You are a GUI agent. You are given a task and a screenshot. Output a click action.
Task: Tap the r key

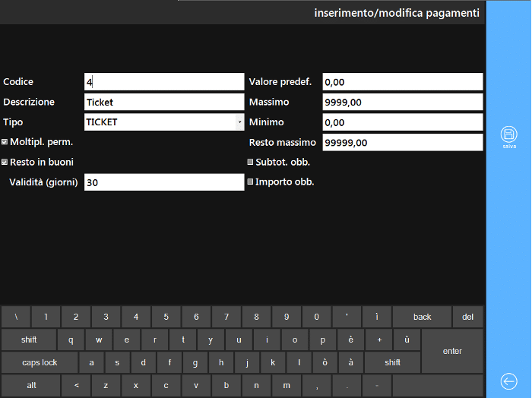coord(155,340)
